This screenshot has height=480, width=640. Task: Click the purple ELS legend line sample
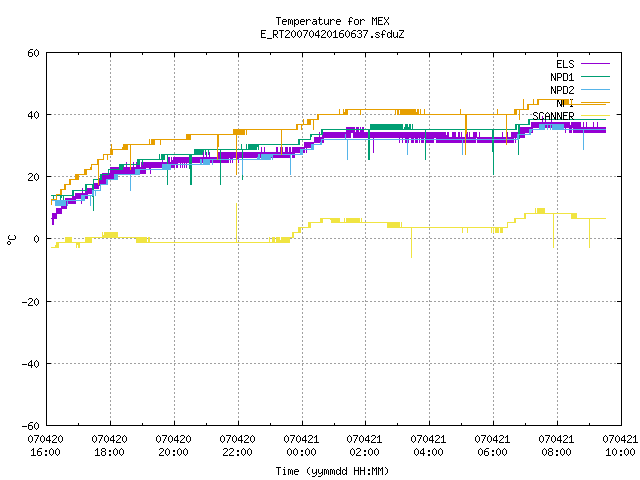coord(595,64)
